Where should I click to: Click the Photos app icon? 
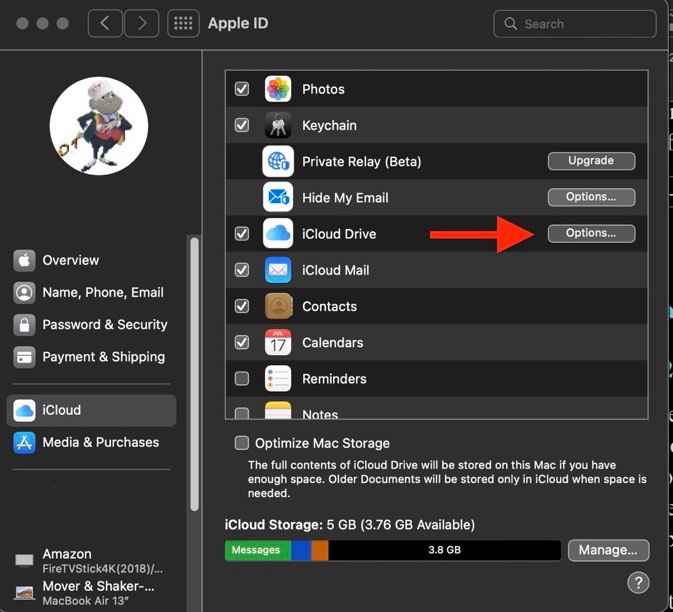coord(278,89)
